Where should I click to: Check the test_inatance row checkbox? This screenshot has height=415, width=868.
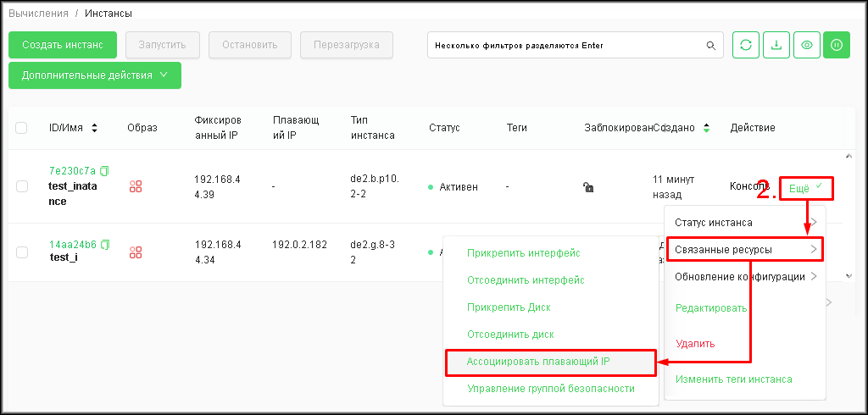pos(21,186)
